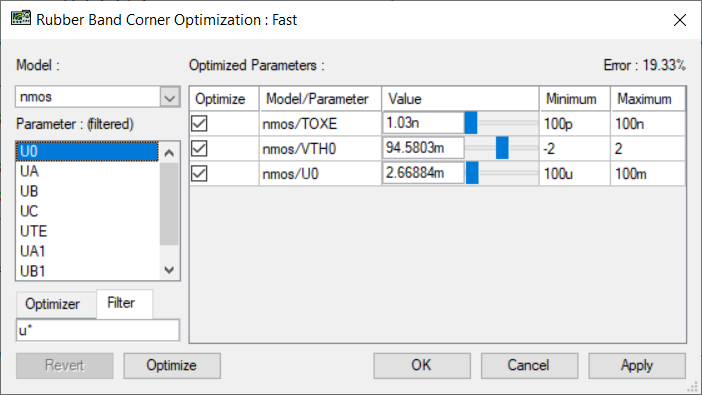702x395 pixels.
Task: Close the Rubber Band Corner Optimization dialog
Action: click(x=680, y=20)
